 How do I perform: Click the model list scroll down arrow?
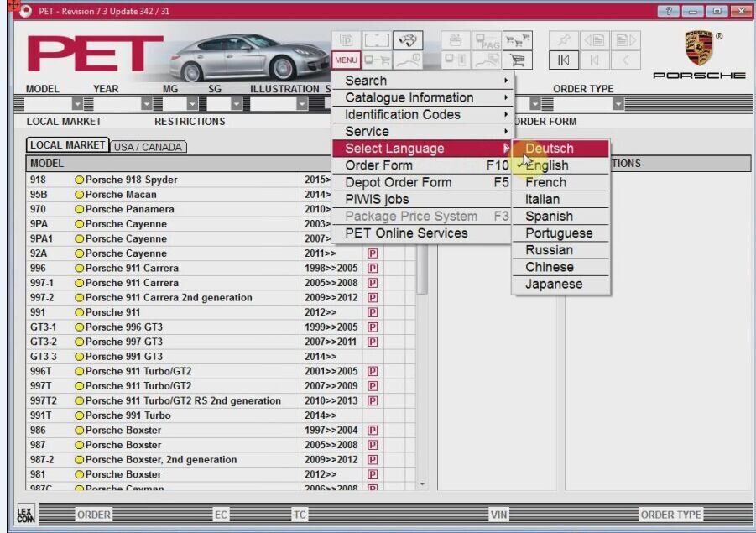pos(422,483)
